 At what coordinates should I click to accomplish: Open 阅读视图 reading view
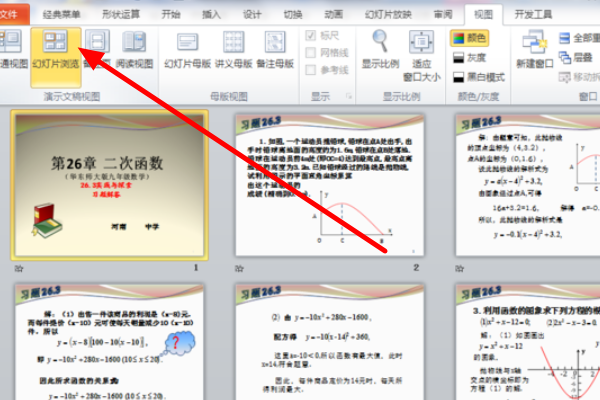tap(134, 50)
